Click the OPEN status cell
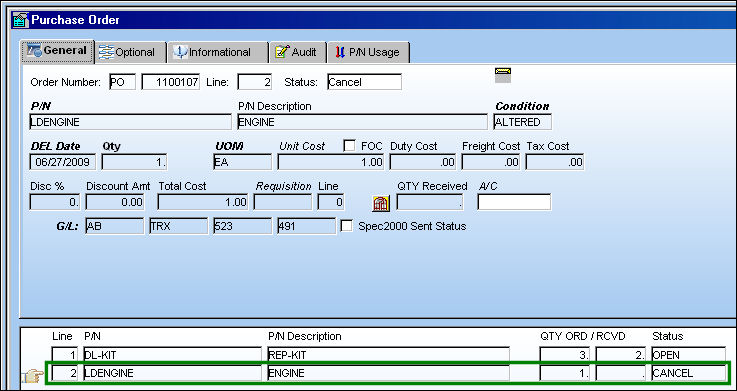The width and height of the screenshot is (737, 391). (x=689, y=355)
